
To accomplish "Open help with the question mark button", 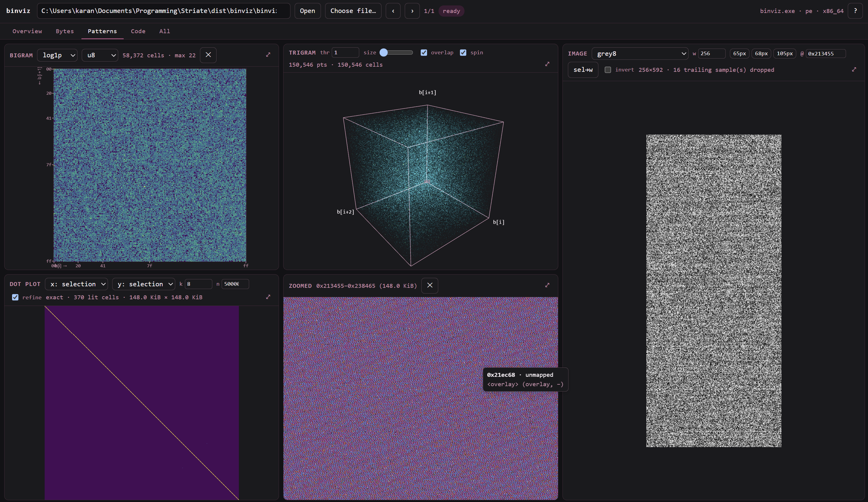I will pyautogui.click(x=855, y=11).
